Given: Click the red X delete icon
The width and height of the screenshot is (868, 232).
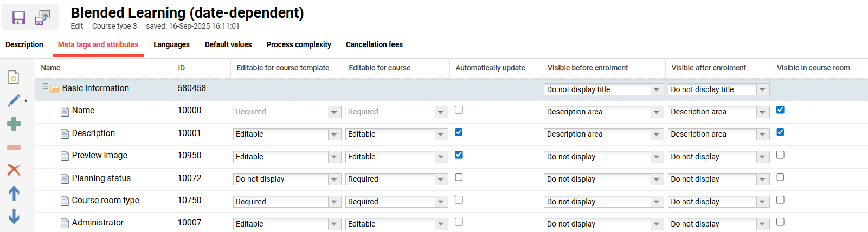Looking at the screenshot, I should pos(14,170).
